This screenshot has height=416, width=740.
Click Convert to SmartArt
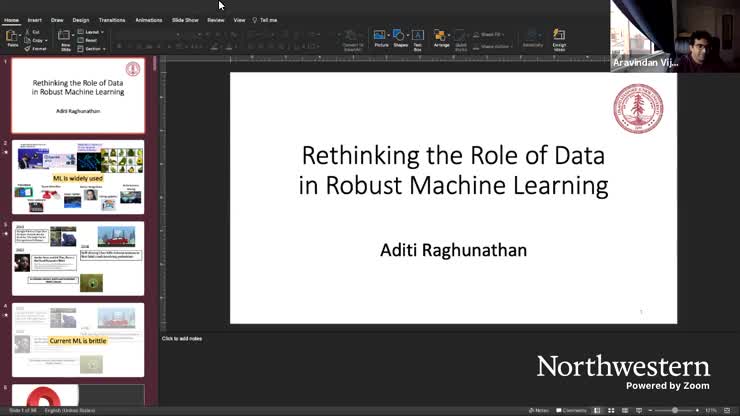pos(352,40)
